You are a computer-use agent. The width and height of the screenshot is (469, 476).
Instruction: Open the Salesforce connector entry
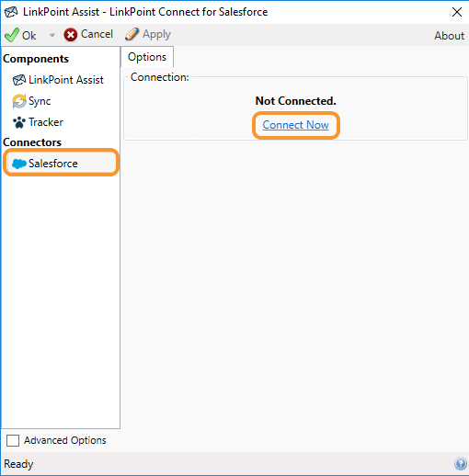(61, 163)
